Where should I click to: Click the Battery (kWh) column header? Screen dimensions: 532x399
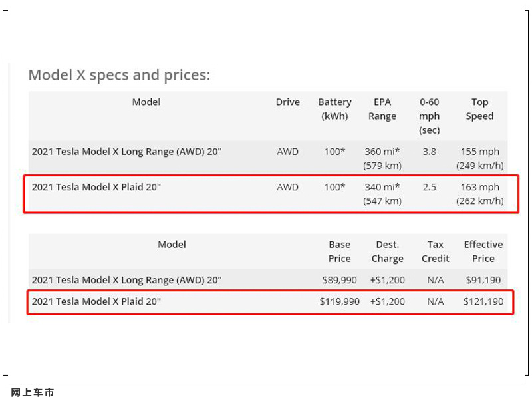coord(334,109)
